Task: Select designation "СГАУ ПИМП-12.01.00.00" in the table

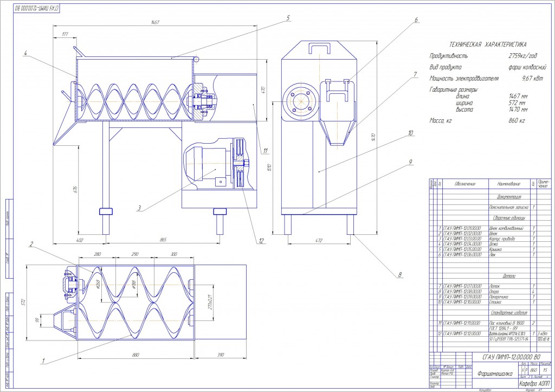Action: (462, 229)
